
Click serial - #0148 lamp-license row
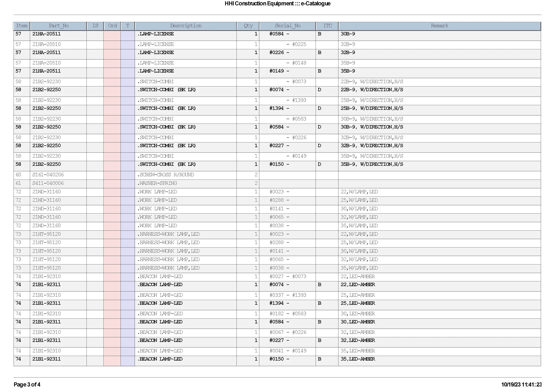[296, 63]
